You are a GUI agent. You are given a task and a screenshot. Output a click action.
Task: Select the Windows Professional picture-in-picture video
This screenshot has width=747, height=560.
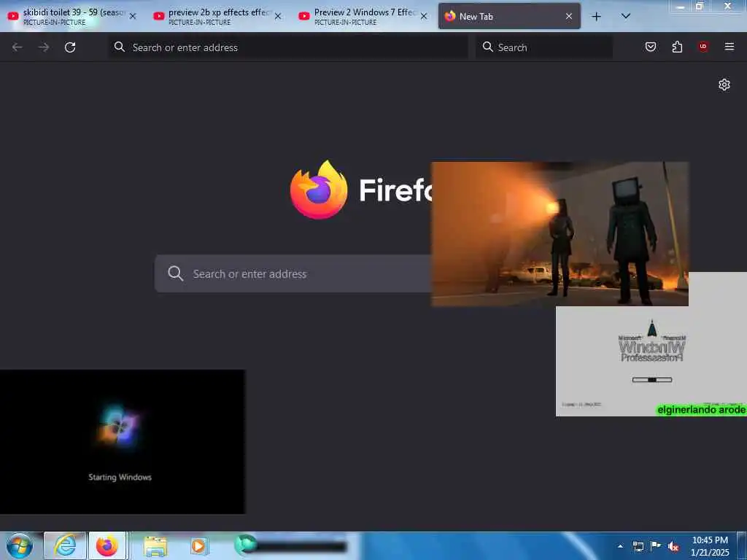[x=651, y=361]
